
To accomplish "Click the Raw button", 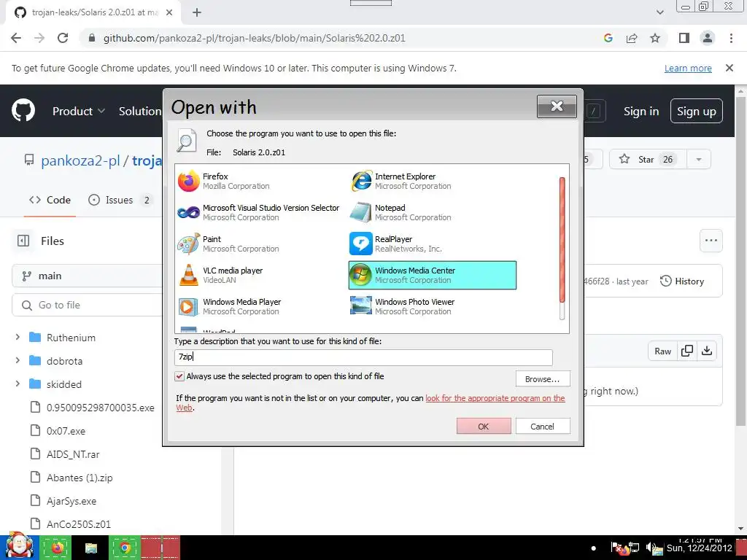I will 662,351.
